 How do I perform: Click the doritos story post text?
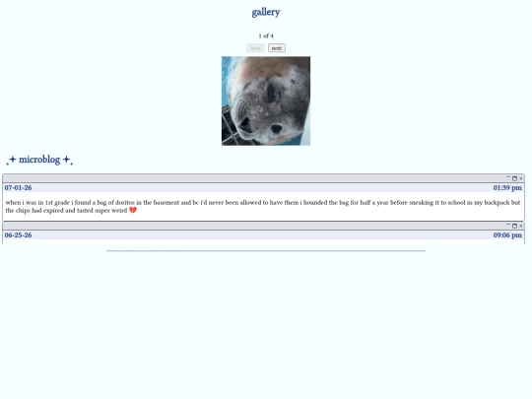(x=263, y=206)
